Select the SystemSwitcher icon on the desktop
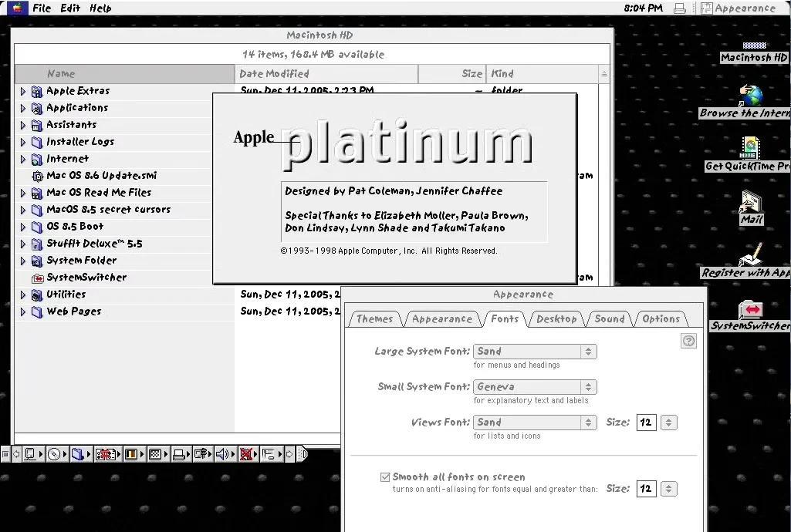The width and height of the screenshot is (791, 532). pyautogui.click(x=751, y=309)
